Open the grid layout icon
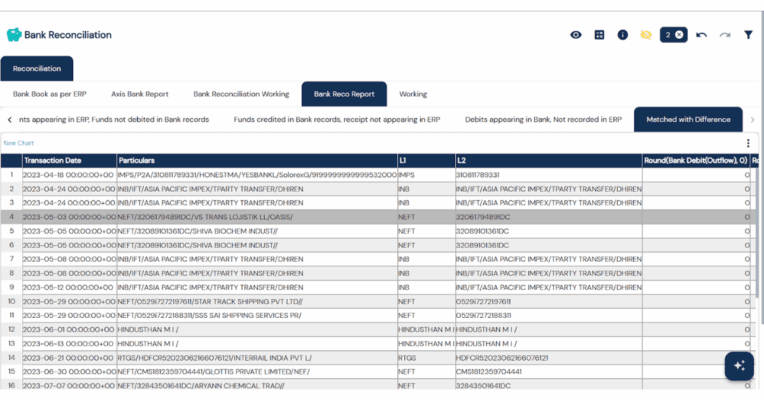 pos(599,35)
